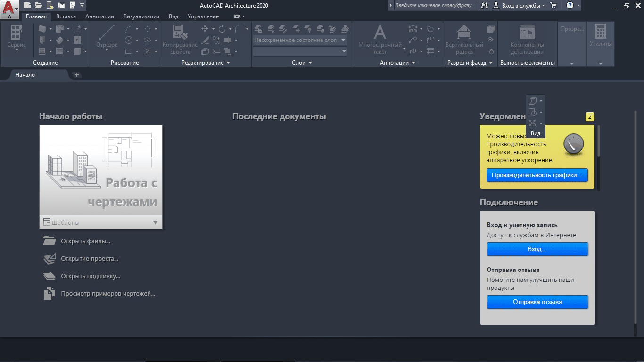Viewport: 644px width, 362px height.
Task: Expand the Шаблоны templates dropdown
Action: click(156, 222)
